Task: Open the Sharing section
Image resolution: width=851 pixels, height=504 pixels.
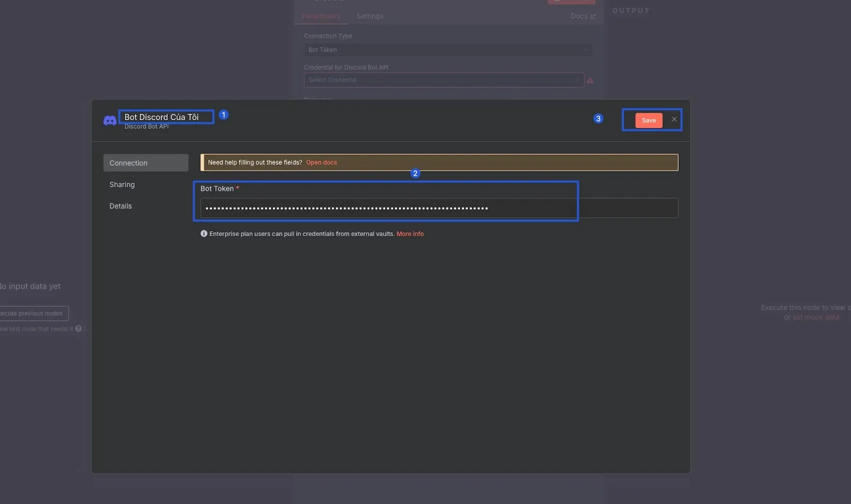Action: 122,184
